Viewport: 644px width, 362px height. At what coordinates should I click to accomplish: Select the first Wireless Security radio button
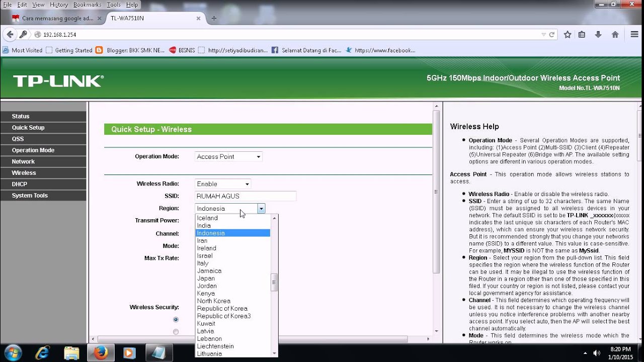[176, 320]
